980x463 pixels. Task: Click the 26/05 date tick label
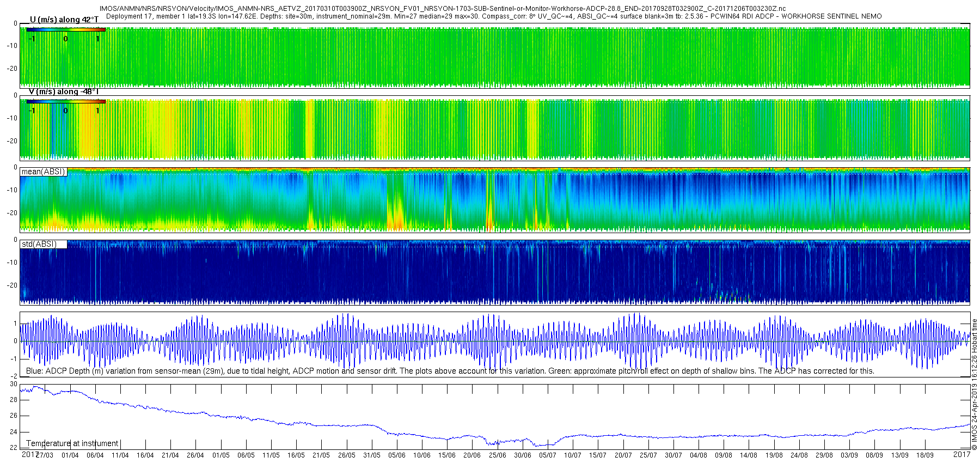pyautogui.click(x=347, y=455)
